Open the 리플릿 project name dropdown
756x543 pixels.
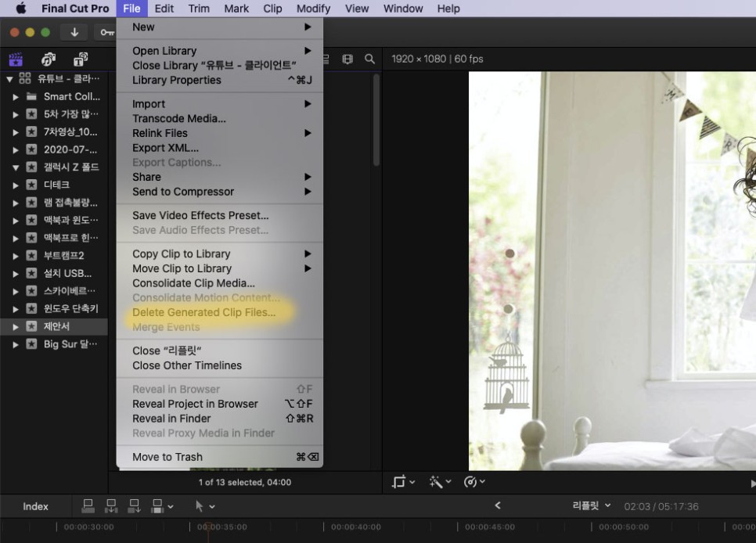[591, 505]
